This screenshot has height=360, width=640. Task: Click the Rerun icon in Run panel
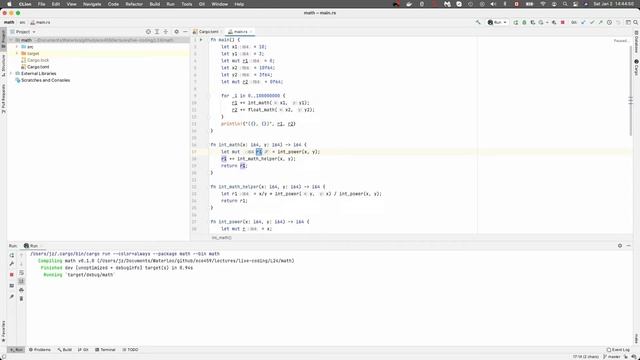(11, 255)
